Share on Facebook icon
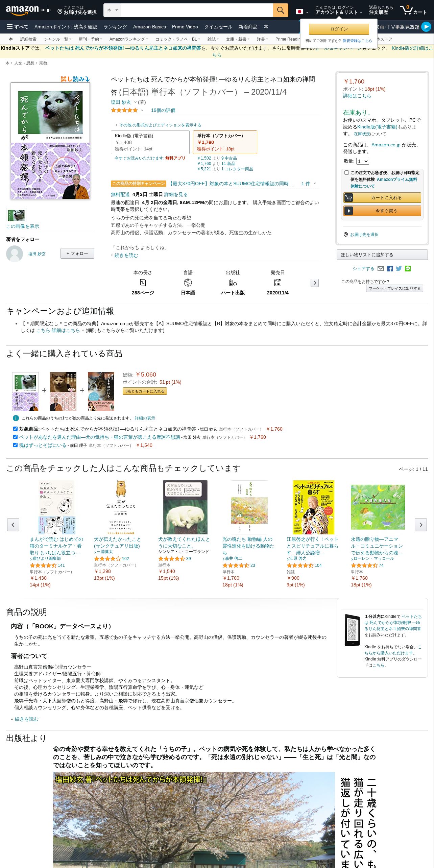The image size is (434, 868). (x=390, y=269)
